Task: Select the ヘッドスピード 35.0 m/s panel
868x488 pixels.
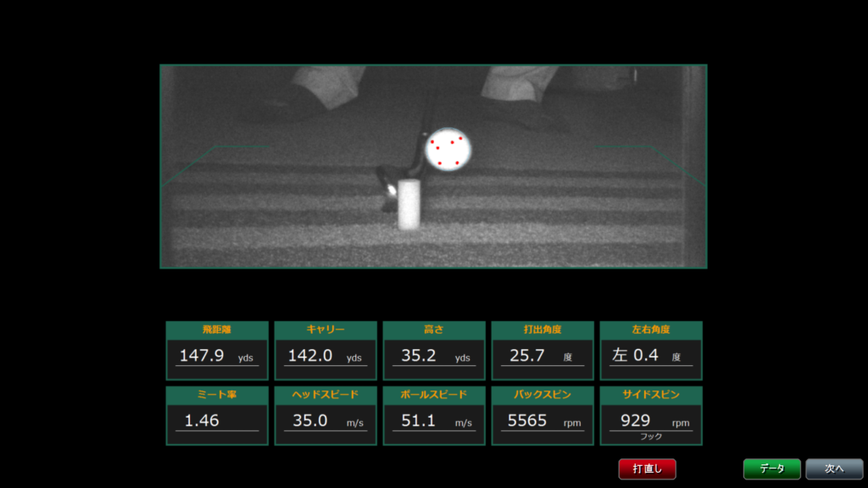Action: [x=325, y=415]
